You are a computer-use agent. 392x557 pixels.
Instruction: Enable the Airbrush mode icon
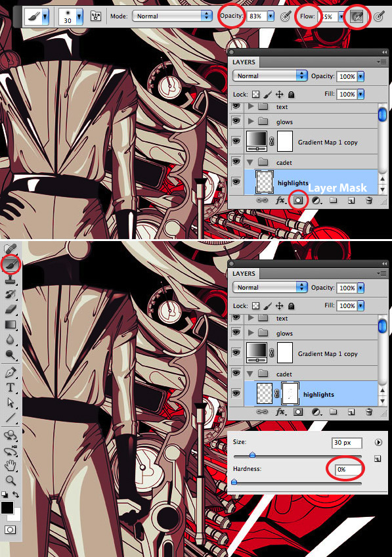pos(357,16)
